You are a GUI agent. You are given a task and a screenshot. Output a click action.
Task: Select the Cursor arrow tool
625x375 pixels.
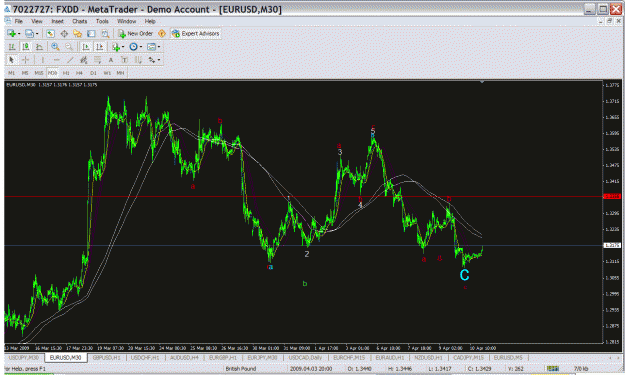[12, 60]
